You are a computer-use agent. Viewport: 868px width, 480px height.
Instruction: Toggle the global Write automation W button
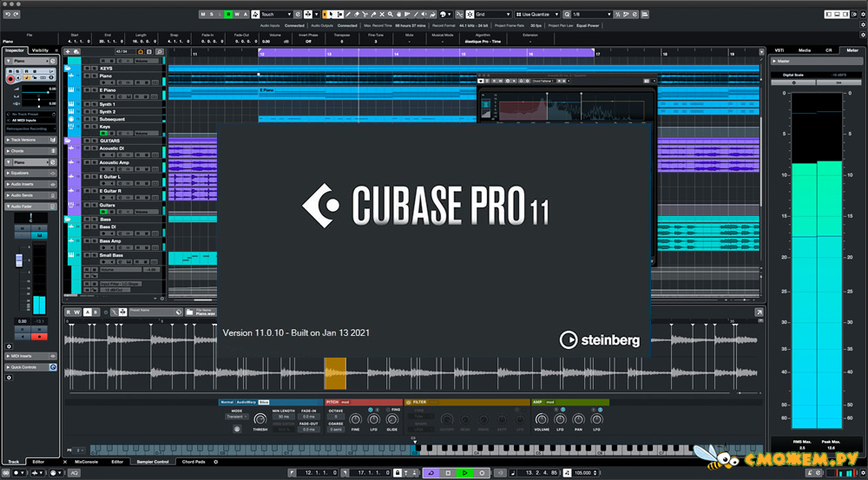pyautogui.click(x=238, y=14)
